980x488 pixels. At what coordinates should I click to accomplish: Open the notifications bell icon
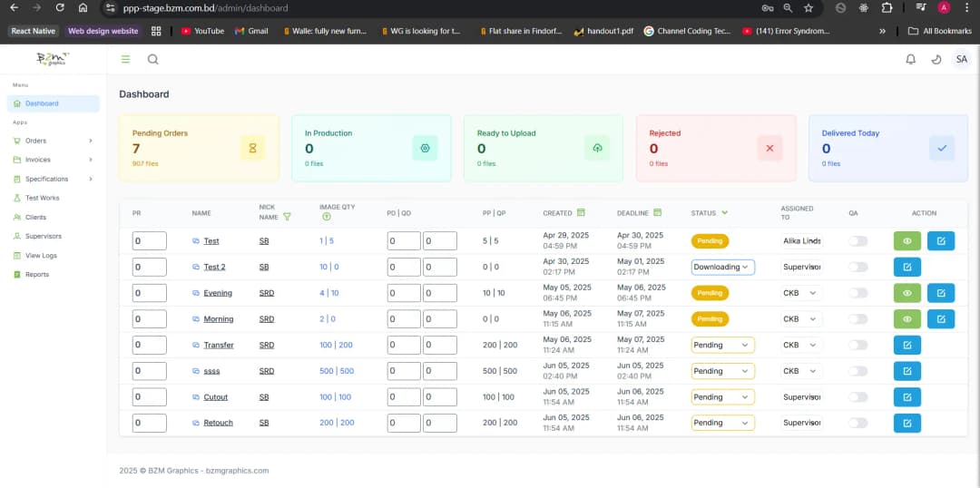(911, 59)
